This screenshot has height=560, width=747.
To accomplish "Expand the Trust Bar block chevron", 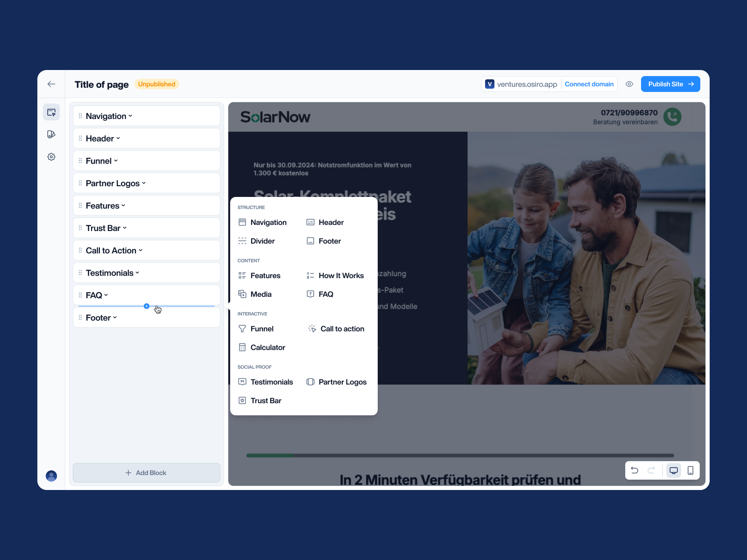I will pyautogui.click(x=125, y=228).
